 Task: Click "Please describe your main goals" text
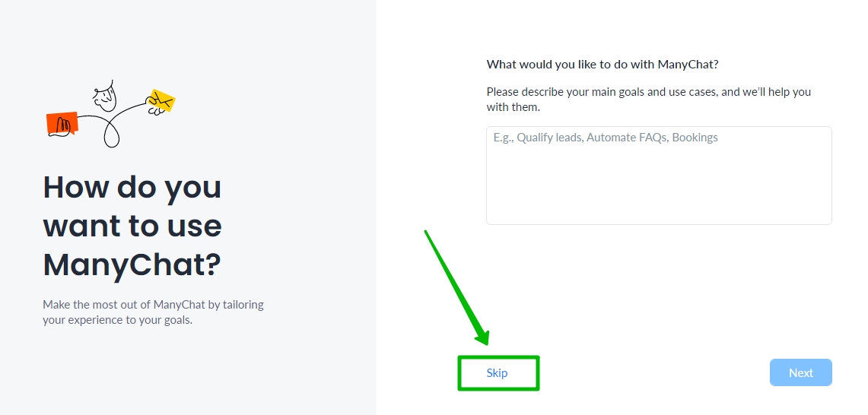(564, 92)
